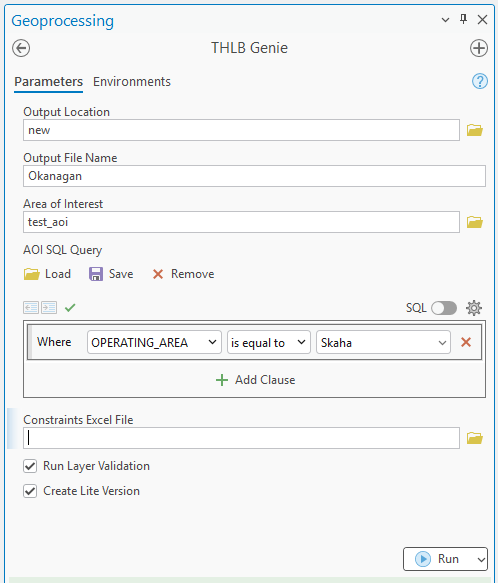Open the 'is equal to' operator dropdown
The image size is (498, 583).
click(269, 342)
